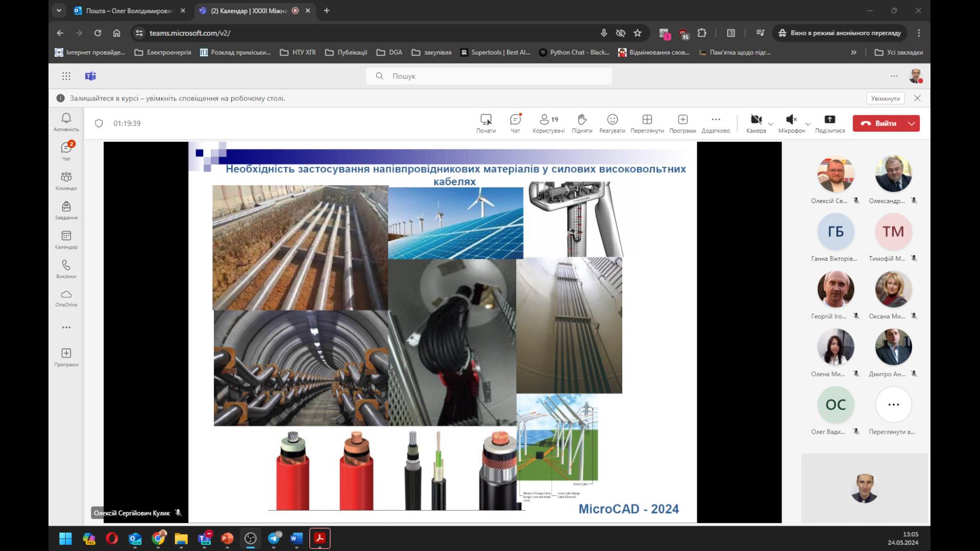Switch to the Пошта browser tab
Screen dimensions: 980x551
[129, 11]
